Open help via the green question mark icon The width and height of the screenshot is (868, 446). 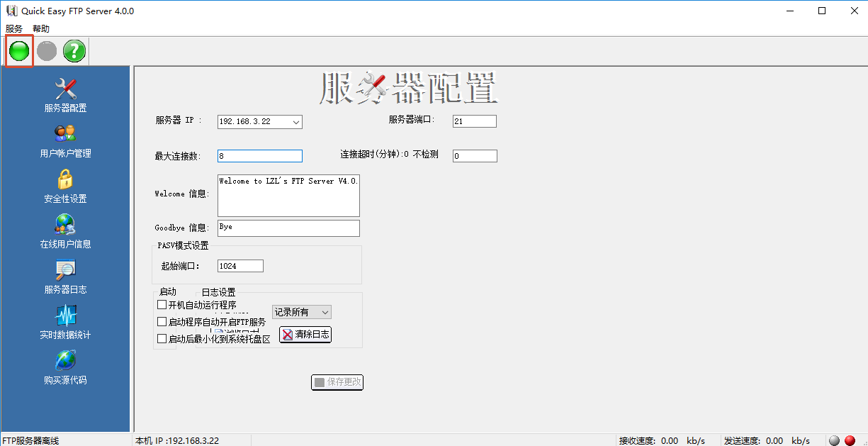[74, 51]
